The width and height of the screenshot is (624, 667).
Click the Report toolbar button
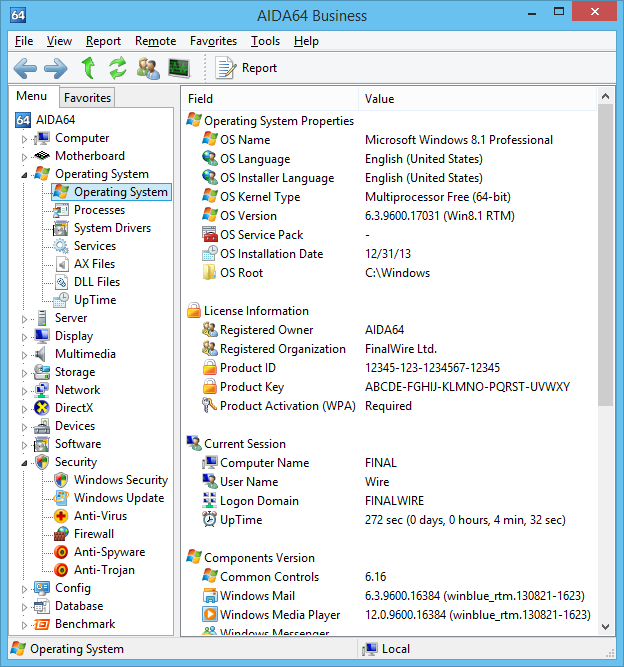[x=247, y=68]
